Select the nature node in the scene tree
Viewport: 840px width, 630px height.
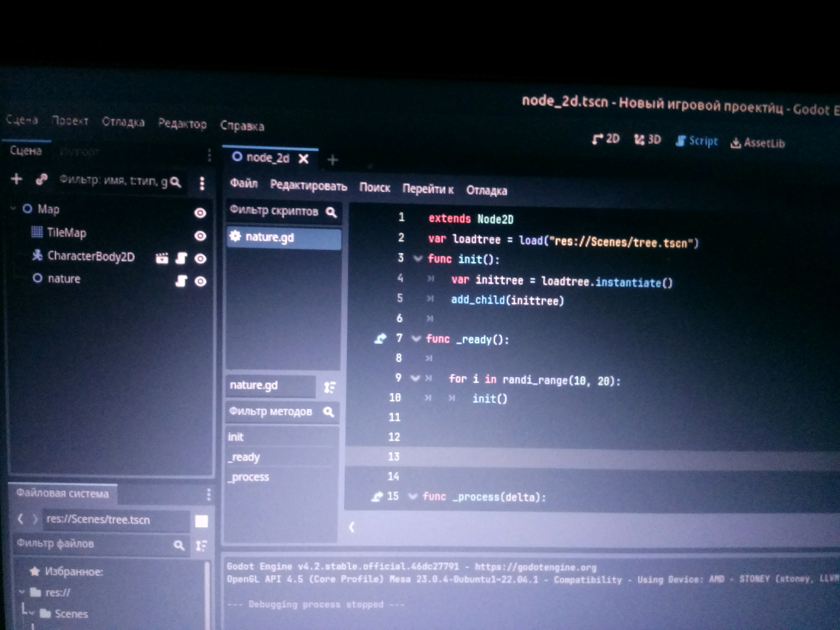point(64,278)
